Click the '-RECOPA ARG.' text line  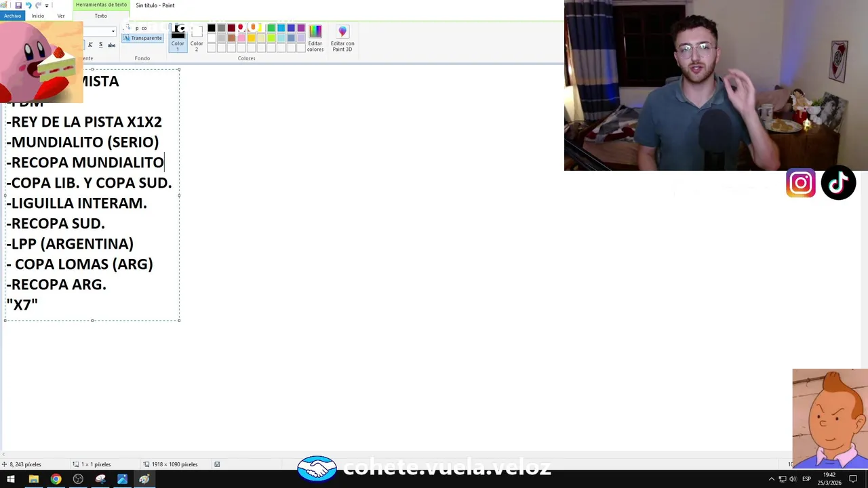[x=56, y=285]
